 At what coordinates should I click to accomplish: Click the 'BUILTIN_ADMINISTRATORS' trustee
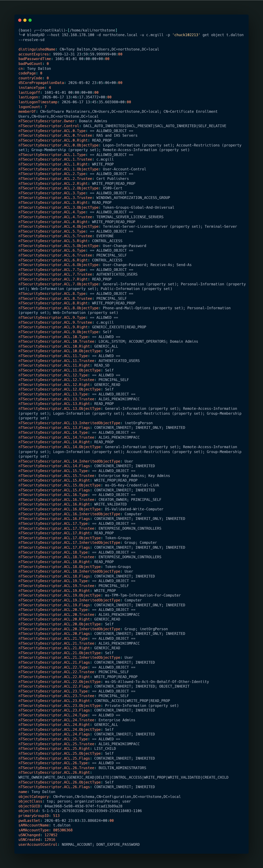tap(122, 768)
